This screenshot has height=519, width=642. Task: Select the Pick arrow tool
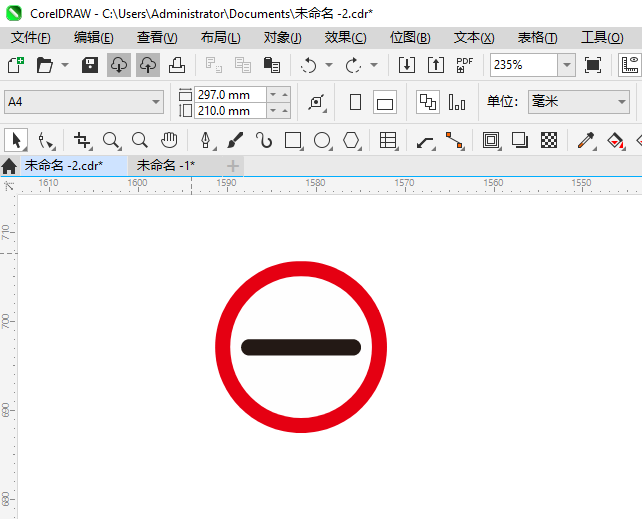point(16,140)
